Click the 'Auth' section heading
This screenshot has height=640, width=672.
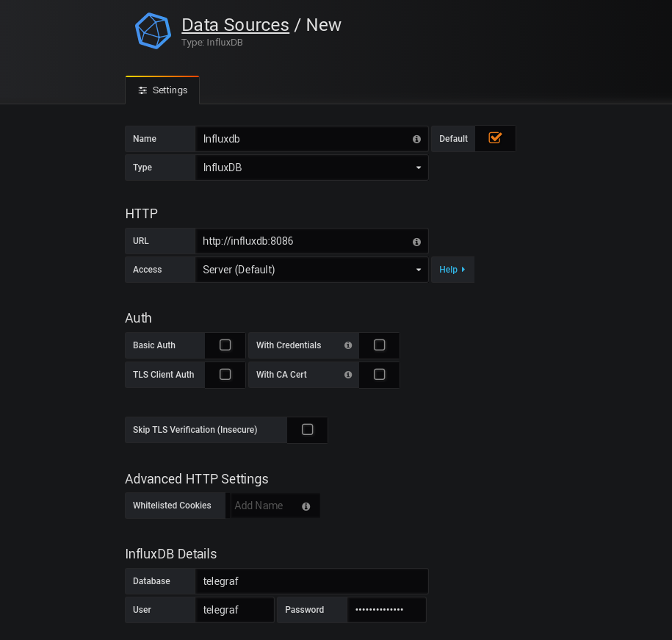[x=138, y=318]
